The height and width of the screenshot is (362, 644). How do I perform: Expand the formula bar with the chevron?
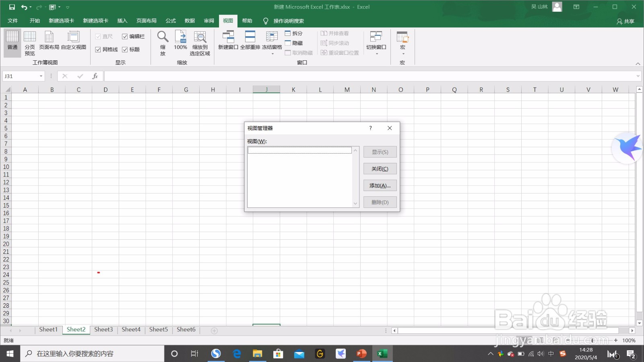click(638, 76)
